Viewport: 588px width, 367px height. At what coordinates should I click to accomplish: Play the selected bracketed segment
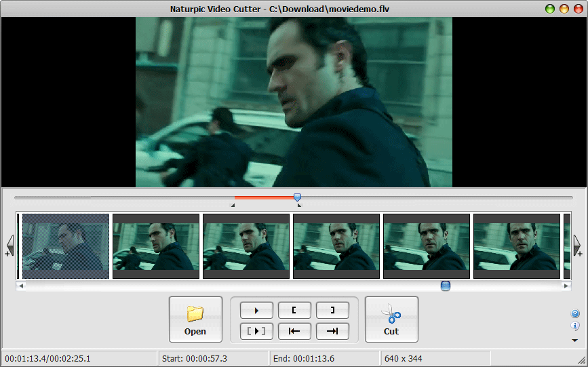pos(256,331)
